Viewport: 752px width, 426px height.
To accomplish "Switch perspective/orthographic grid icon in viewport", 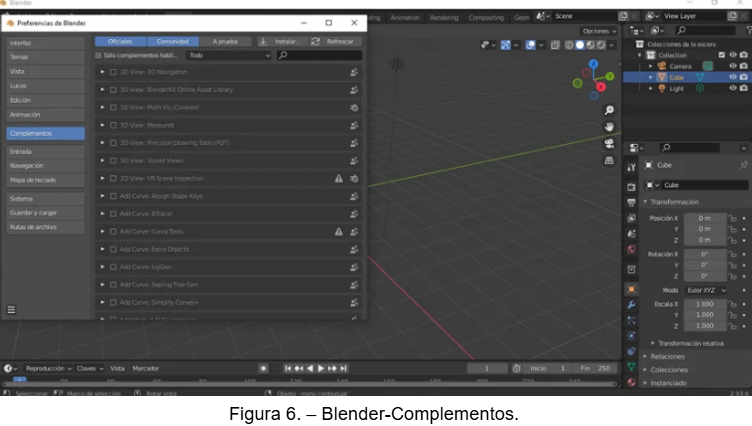I will tap(609, 160).
